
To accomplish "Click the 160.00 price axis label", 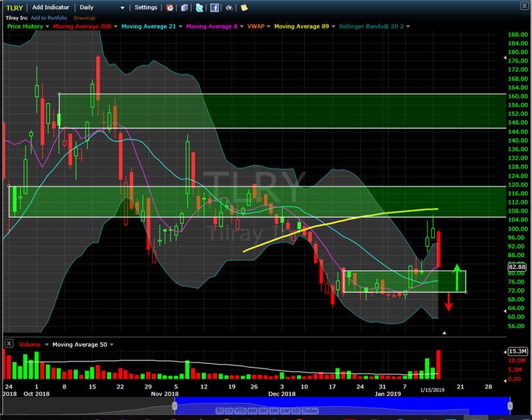I will click(518, 96).
